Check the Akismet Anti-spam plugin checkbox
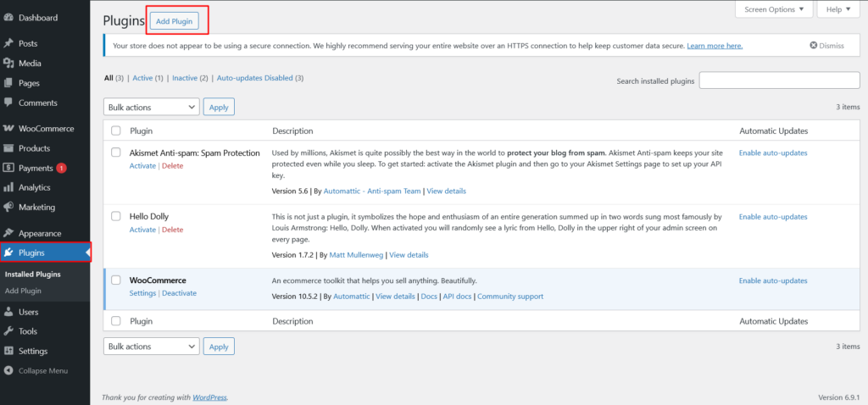This screenshot has width=868, height=405. point(117,153)
